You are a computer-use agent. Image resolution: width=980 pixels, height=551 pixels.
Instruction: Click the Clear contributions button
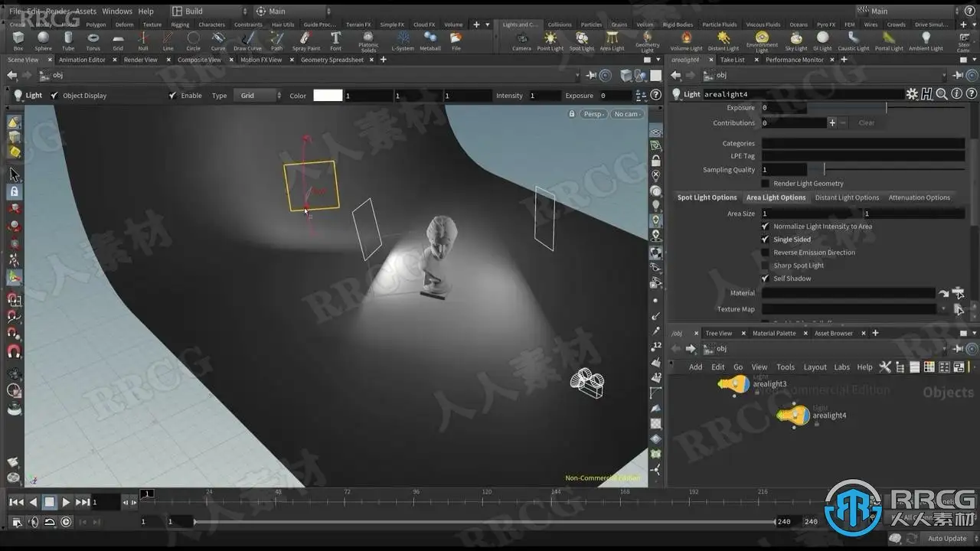866,123
